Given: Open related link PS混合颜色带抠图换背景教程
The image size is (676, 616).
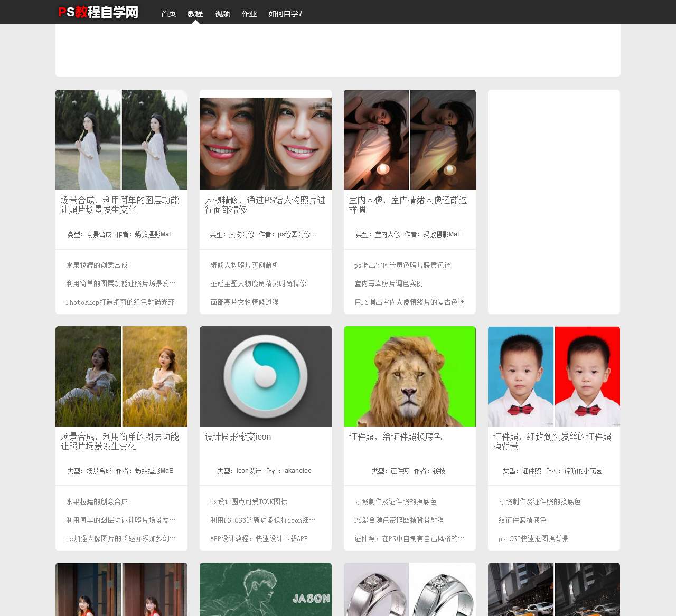Looking at the screenshot, I should point(399,520).
